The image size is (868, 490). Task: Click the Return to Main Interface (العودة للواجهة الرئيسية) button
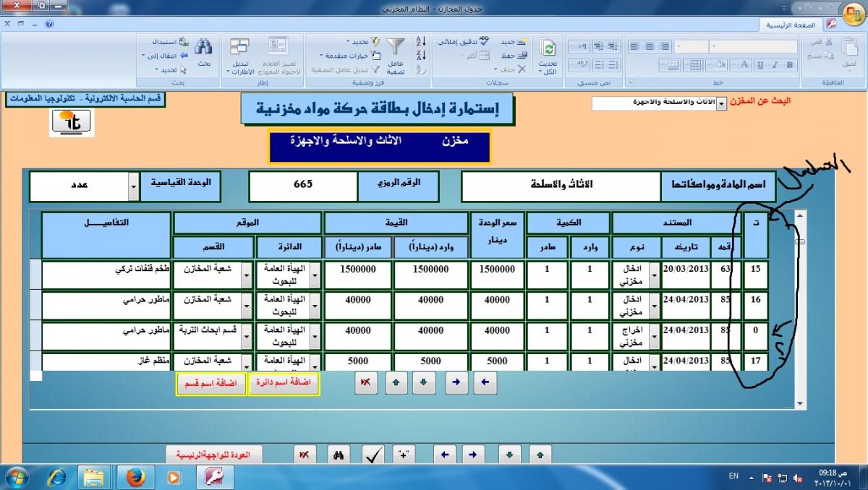pos(214,455)
